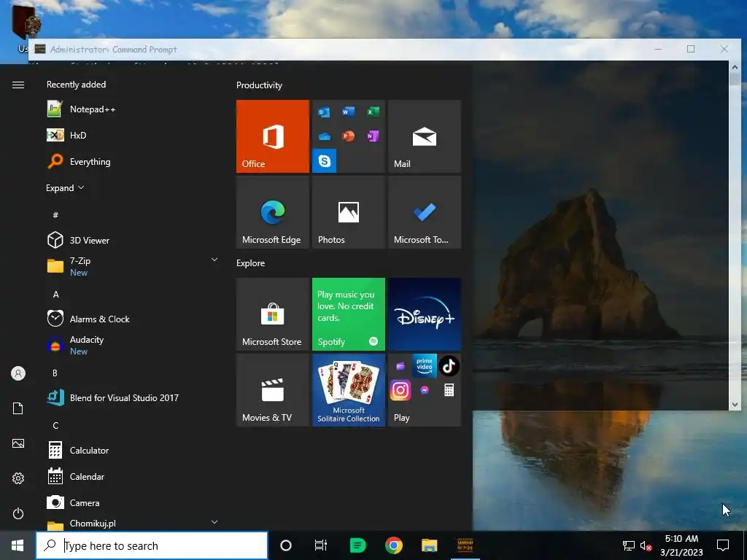This screenshot has height=560, width=747.
Task: Switch to Command Prompt taskbar button
Action: (465, 545)
